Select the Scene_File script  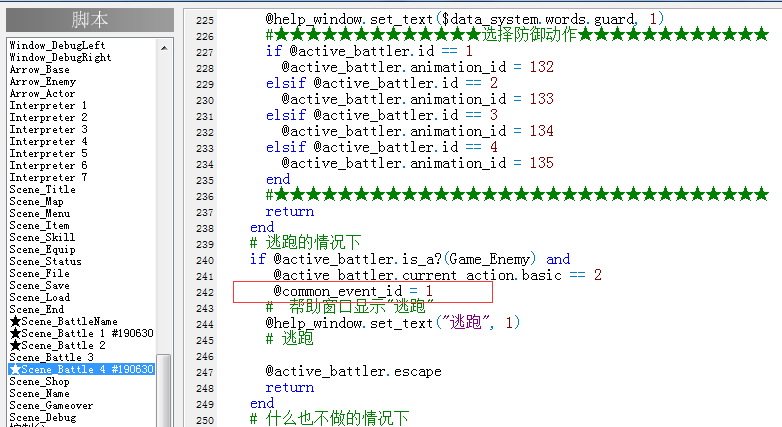click(39, 273)
